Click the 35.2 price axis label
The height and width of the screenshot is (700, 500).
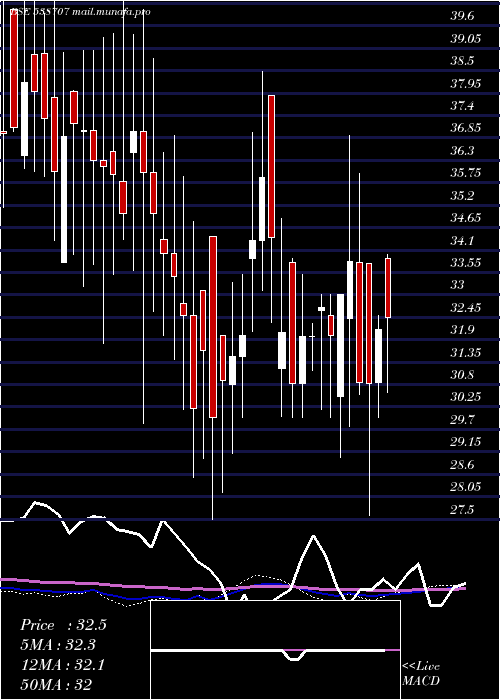(462, 196)
